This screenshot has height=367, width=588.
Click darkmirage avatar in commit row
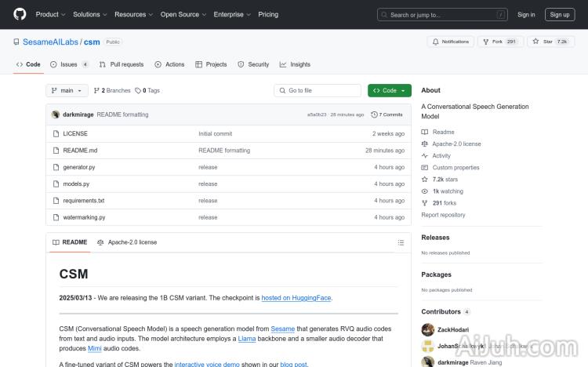pos(56,114)
